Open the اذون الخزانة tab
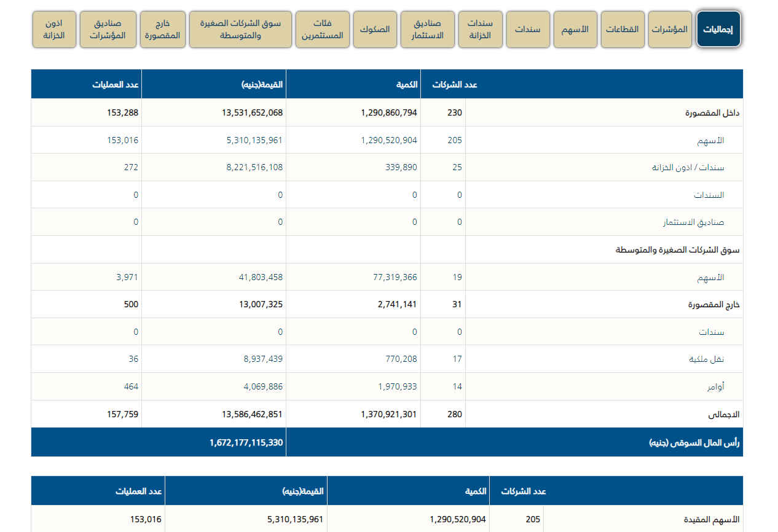 (54, 29)
